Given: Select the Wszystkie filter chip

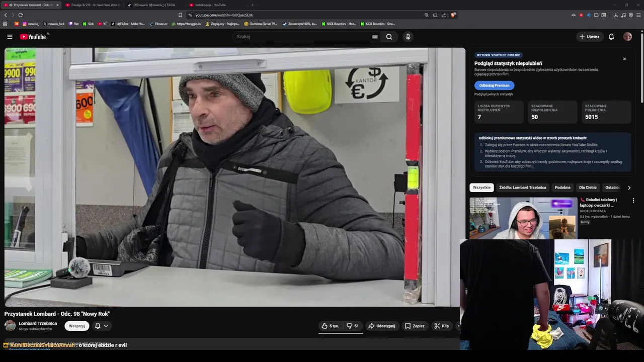Looking at the screenshot, I should coord(481,188).
